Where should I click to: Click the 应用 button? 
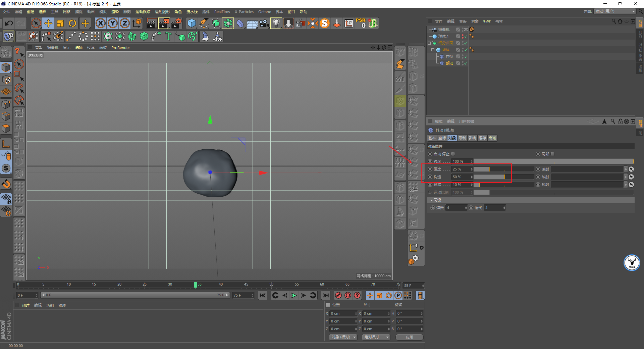pyautogui.click(x=409, y=337)
